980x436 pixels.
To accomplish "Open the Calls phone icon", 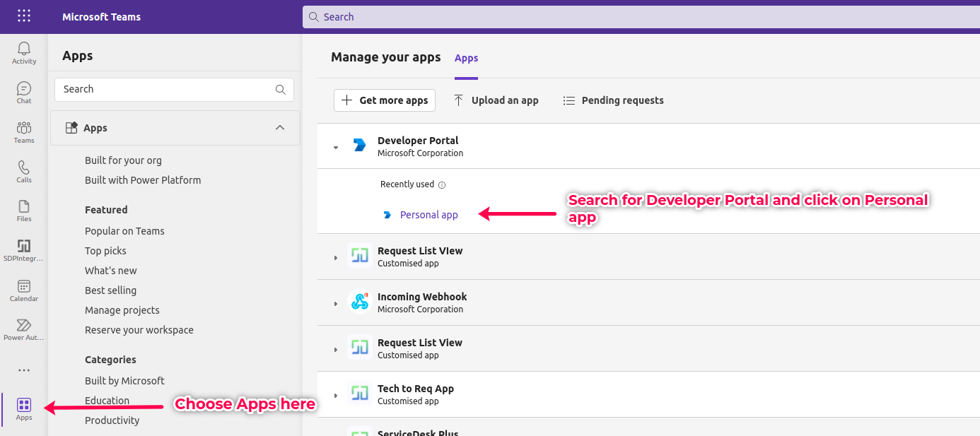I will [x=24, y=172].
